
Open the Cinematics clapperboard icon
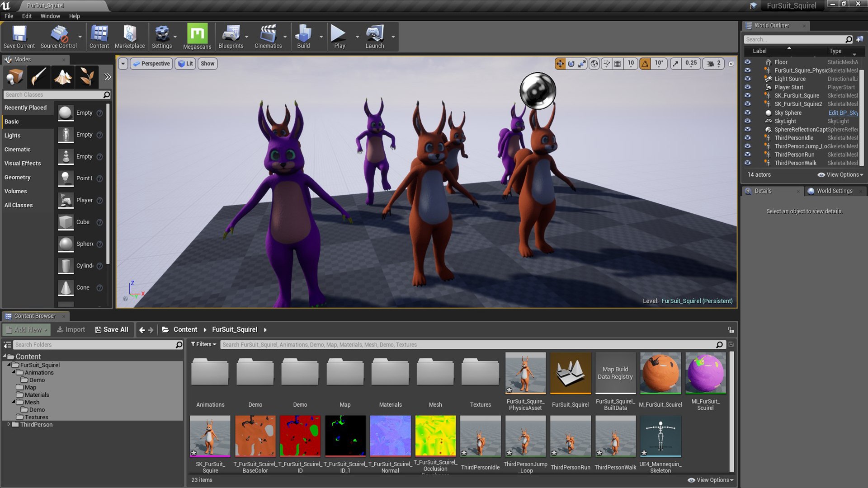(x=268, y=37)
